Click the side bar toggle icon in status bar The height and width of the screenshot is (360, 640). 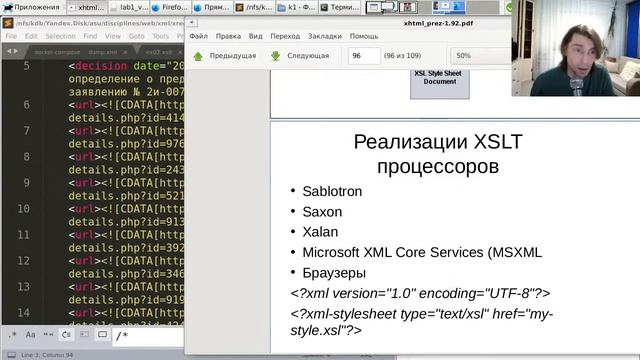[12, 355]
